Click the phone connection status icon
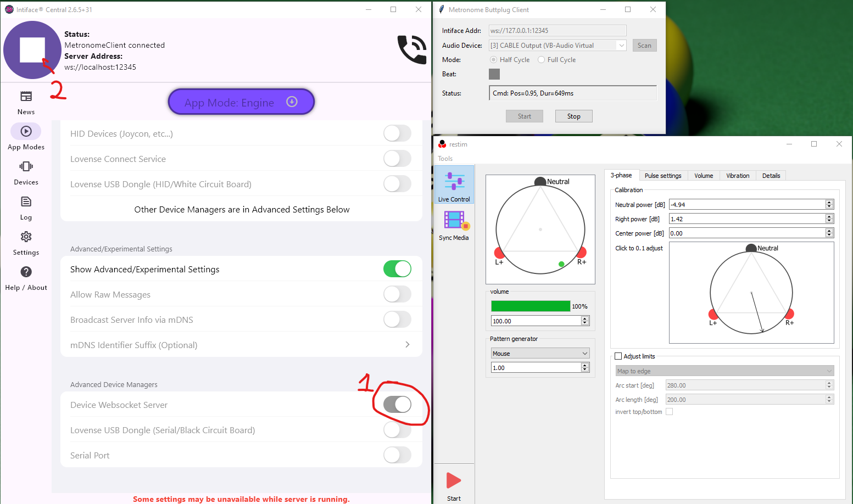The height and width of the screenshot is (504, 853). point(412,49)
